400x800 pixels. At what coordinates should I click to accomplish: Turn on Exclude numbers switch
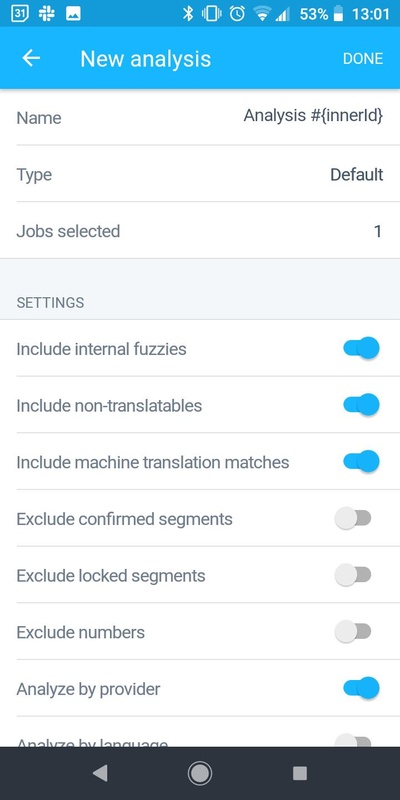[353, 632]
